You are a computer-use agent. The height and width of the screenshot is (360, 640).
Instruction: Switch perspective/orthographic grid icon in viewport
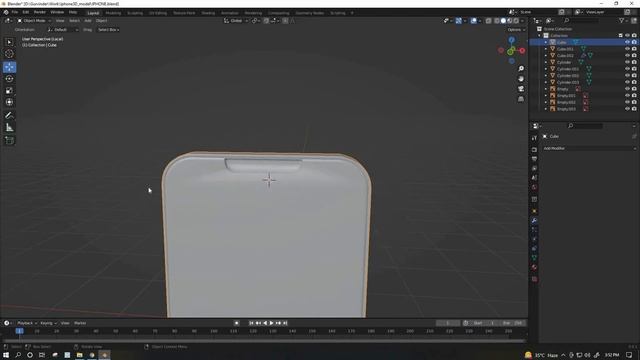(x=521, y=99)
